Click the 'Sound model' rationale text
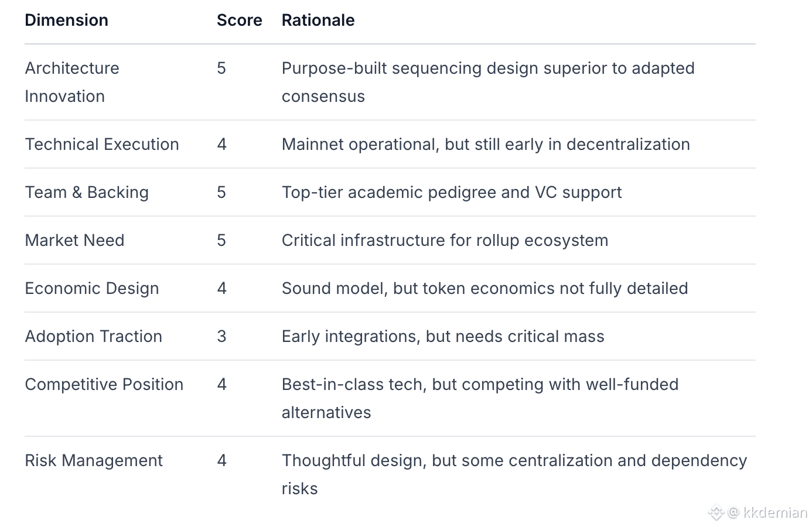Image resolution: width=812 pixels, height=527 pixels. click(x=485, y=289)
